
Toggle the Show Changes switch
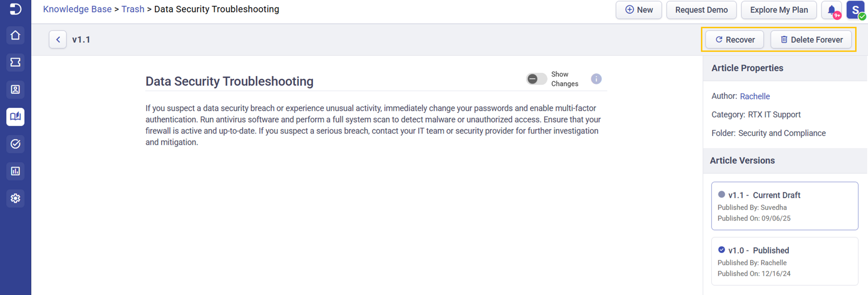(536, 79)
